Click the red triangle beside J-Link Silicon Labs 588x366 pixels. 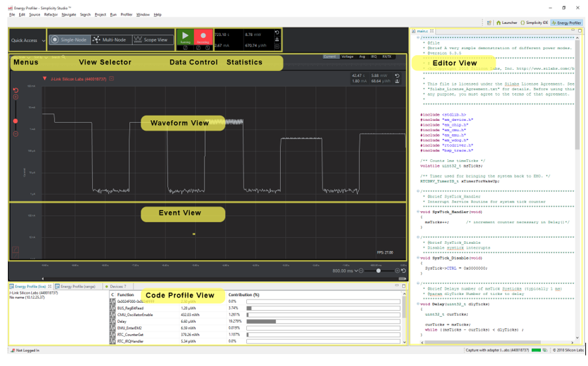click(x=44, y=78)
